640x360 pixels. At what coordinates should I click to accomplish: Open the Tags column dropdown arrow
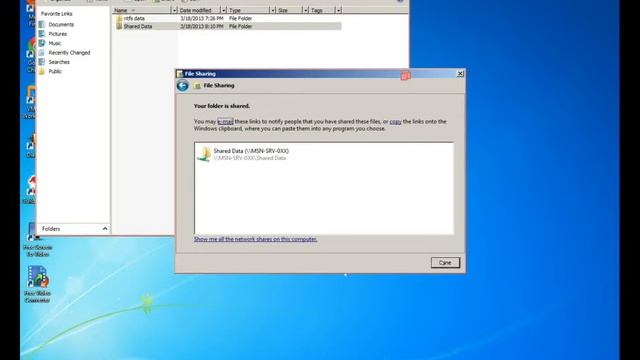(338, 10)
